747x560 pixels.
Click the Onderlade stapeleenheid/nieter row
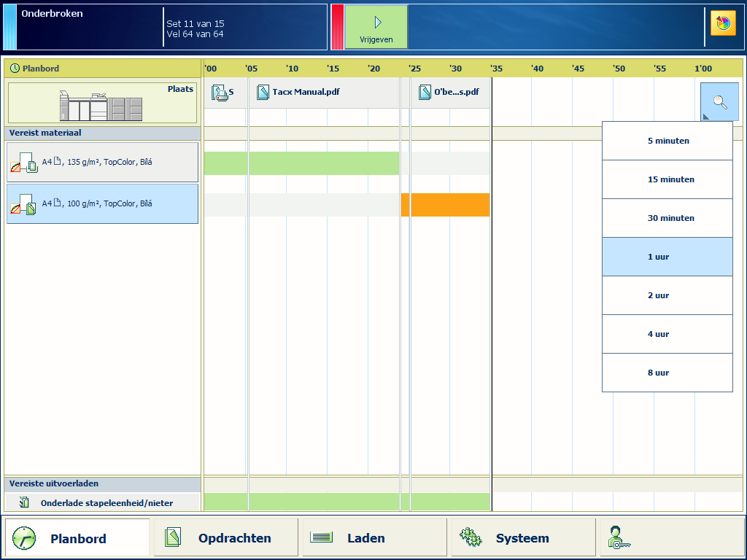pos(102,503)
